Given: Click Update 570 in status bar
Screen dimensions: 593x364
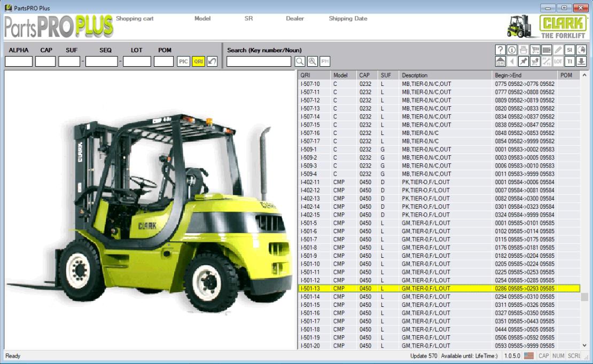Looking at the screenshot, I should (424, 355).
